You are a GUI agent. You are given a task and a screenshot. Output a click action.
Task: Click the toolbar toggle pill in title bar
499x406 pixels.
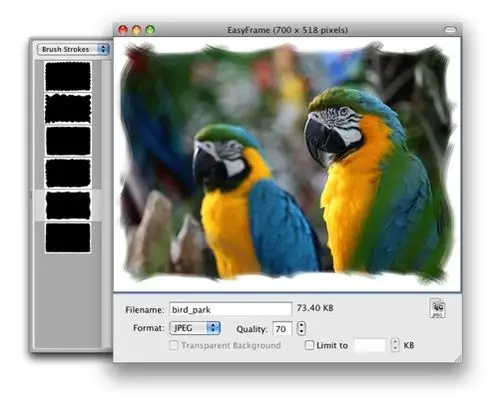(450, 30)
